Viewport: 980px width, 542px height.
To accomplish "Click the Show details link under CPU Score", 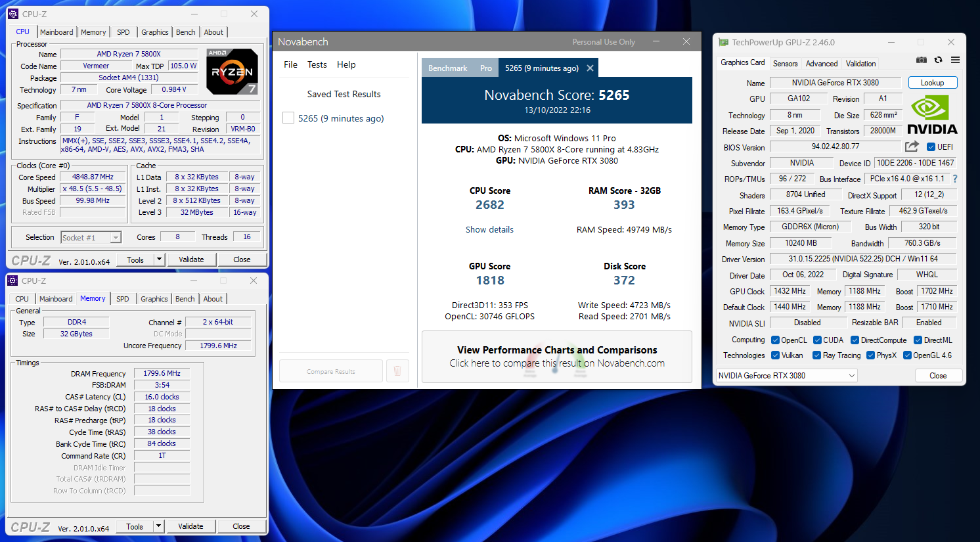I will (x=489, y=229).
